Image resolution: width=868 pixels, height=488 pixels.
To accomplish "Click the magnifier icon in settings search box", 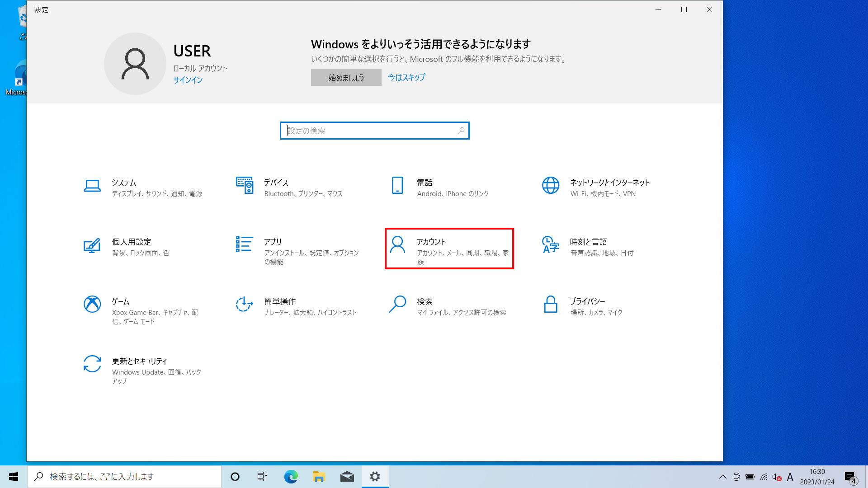I will tap(461, 131).
